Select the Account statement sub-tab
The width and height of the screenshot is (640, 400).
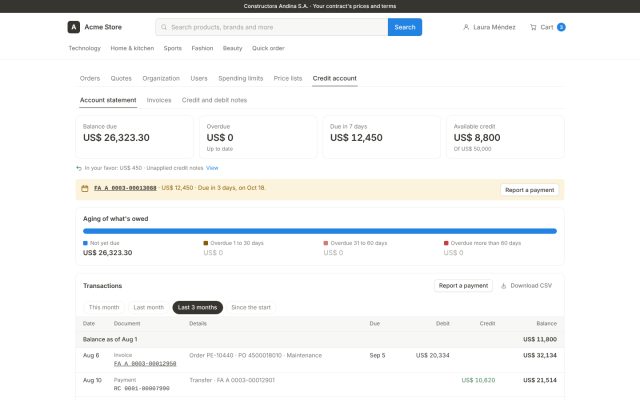click(x=108, y=100)
